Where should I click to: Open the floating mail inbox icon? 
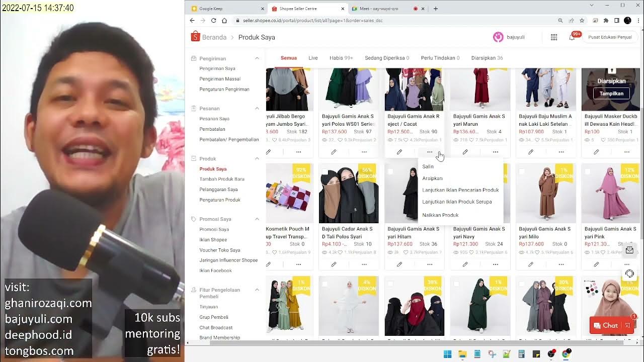point(629,250)
